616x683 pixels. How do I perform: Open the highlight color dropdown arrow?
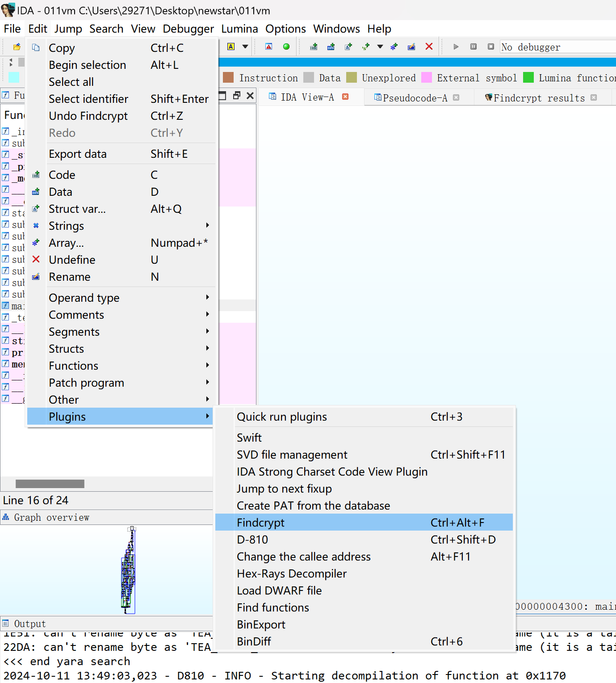tap(245, 46)
